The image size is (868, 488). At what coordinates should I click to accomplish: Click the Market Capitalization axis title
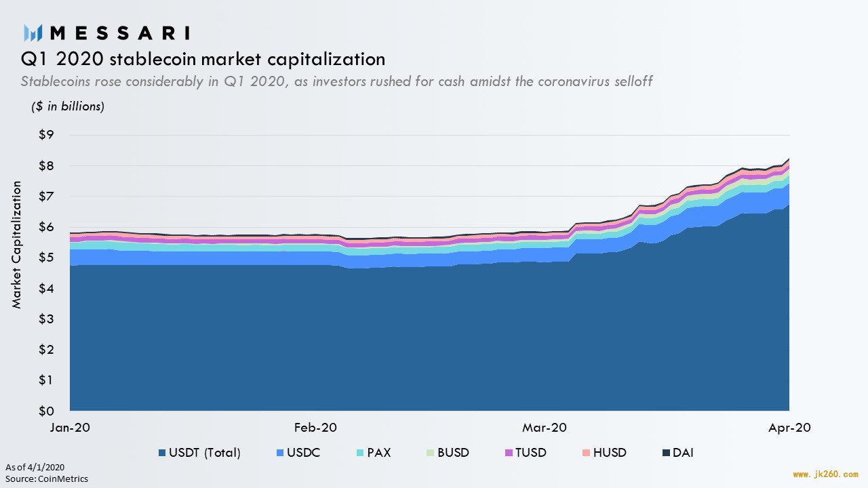tap(17, 245)
